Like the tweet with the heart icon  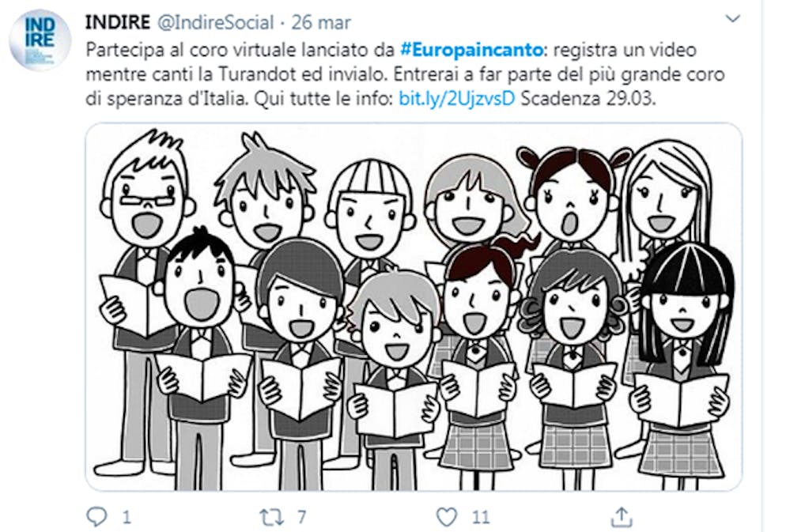447,516
